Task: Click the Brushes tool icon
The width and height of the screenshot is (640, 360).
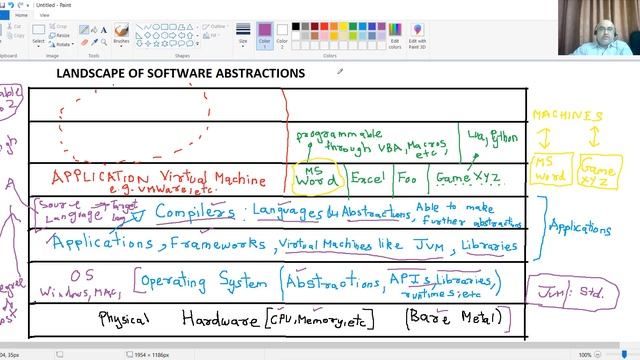Action: (x=121, y=31)
